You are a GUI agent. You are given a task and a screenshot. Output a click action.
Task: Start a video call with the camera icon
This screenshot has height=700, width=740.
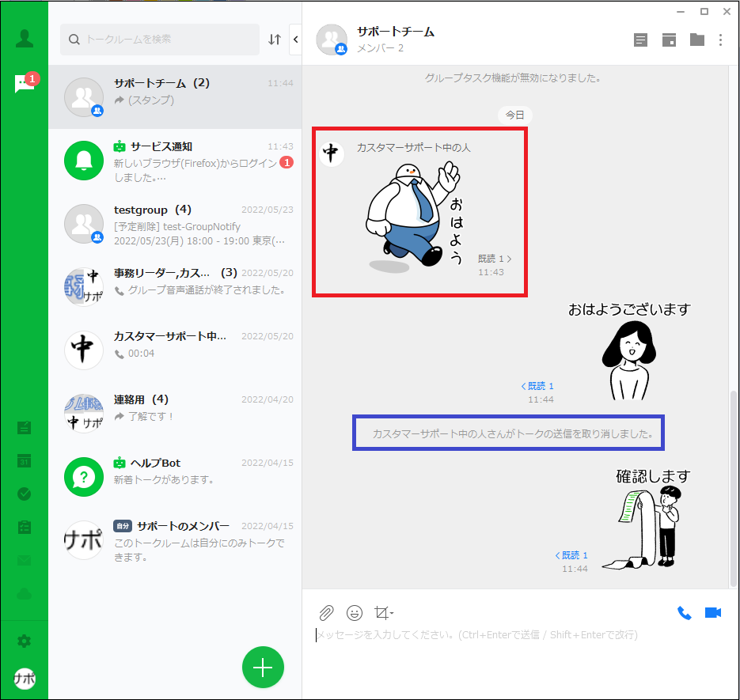click(712, 613)
